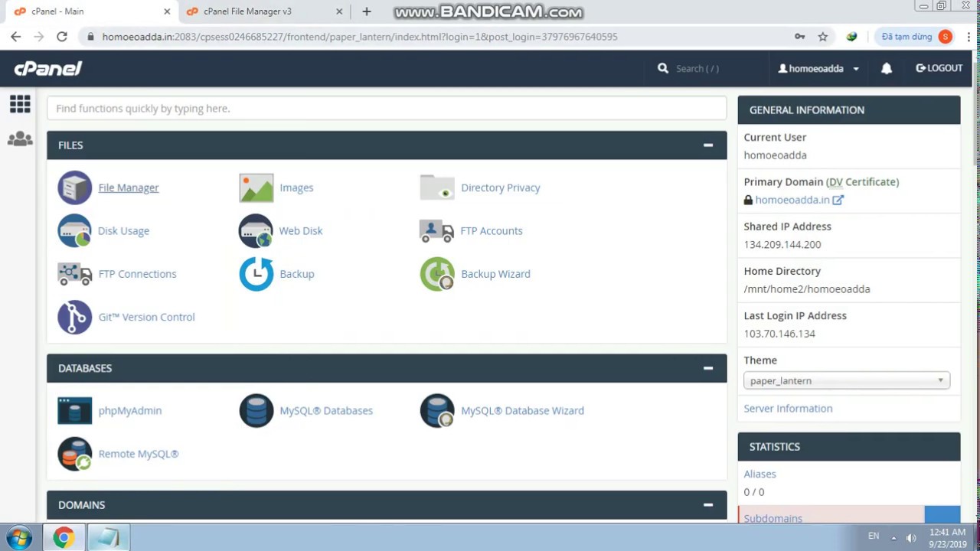Viewport: 980px width, 551px height.
Task: Open the Server Information link
Action: (788, 409)
